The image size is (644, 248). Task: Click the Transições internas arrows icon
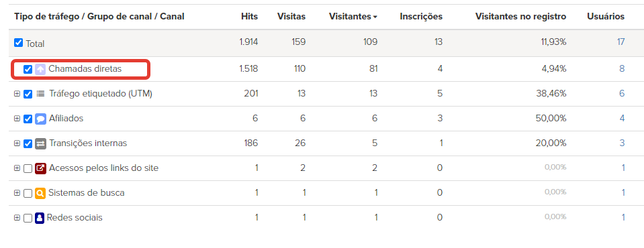pos(40,143)
